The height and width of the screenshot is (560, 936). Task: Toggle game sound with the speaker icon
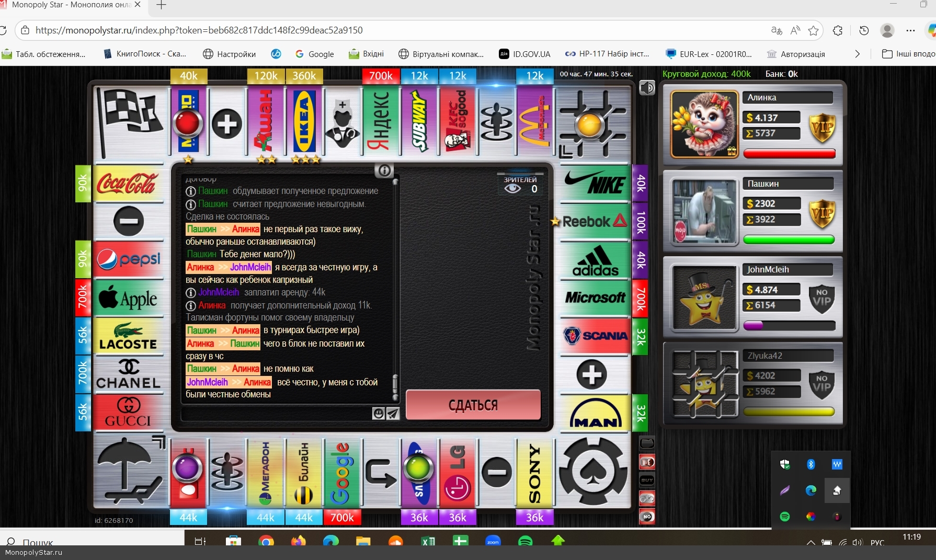click(x=647, y=88)
